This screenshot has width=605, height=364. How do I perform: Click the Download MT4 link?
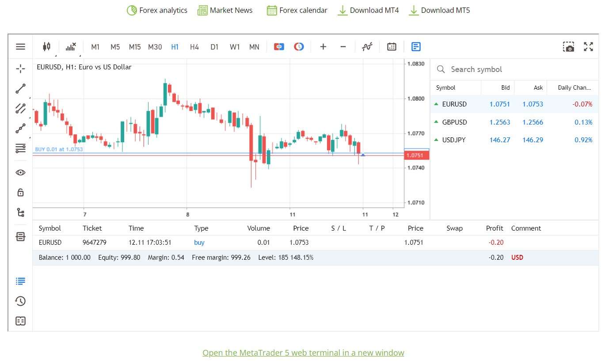[368, 10]
